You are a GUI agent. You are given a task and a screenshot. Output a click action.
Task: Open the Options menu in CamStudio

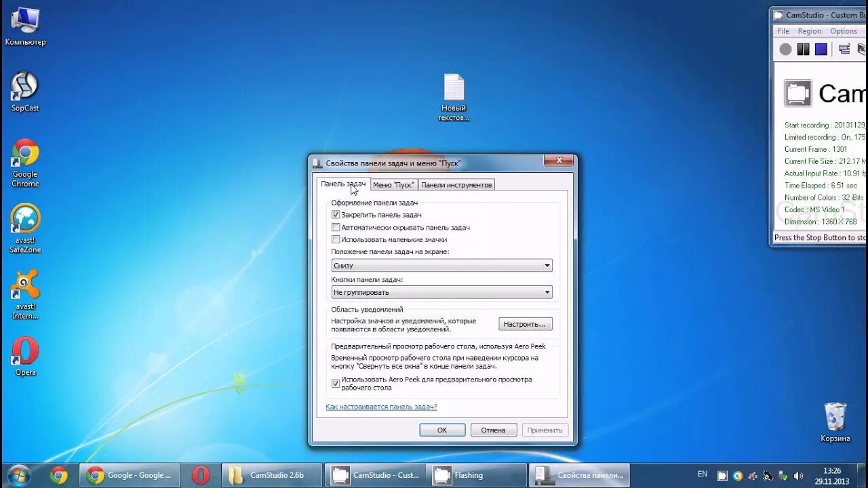[x=844, y=31]
